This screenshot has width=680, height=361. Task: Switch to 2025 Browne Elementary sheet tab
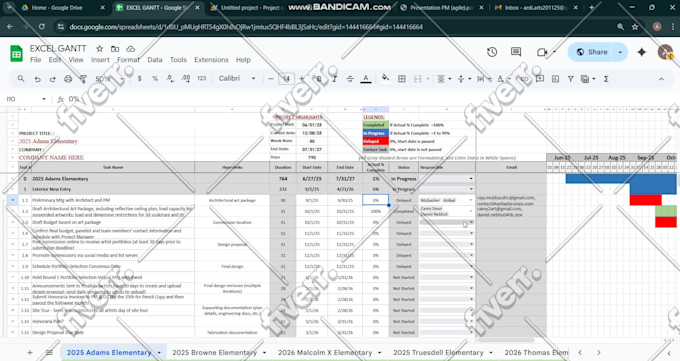(x=214, y=352)
